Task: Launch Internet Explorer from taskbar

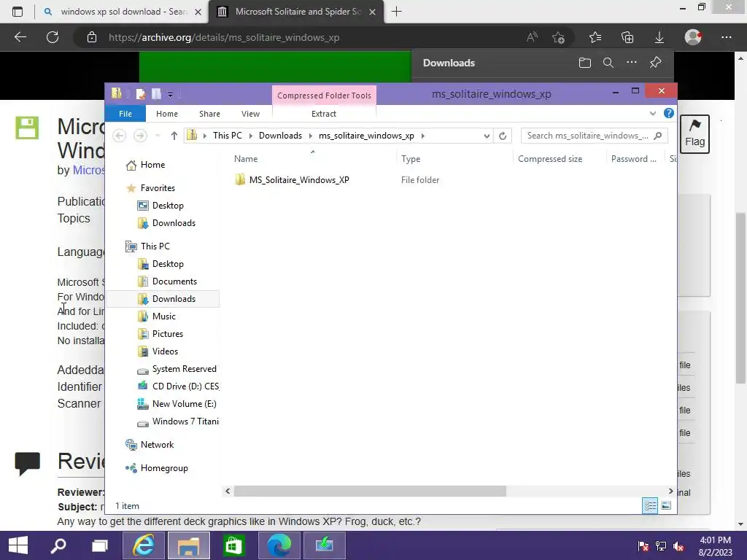Action: coord(144,545)
